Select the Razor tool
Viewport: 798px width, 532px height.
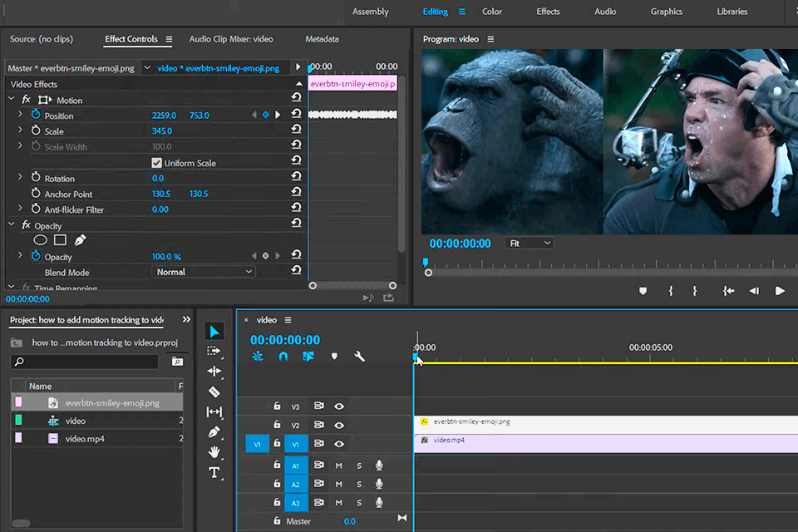click(x=214, y=392)
